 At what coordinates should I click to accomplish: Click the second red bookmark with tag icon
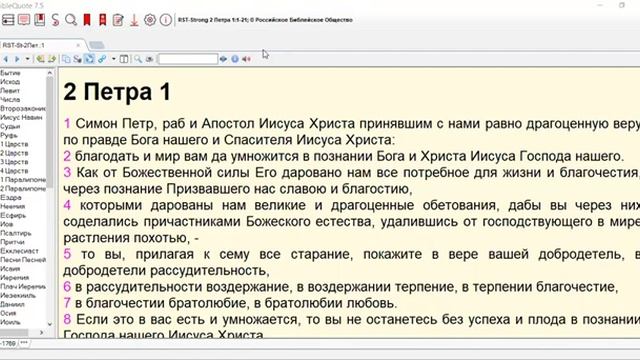point(102,20)
